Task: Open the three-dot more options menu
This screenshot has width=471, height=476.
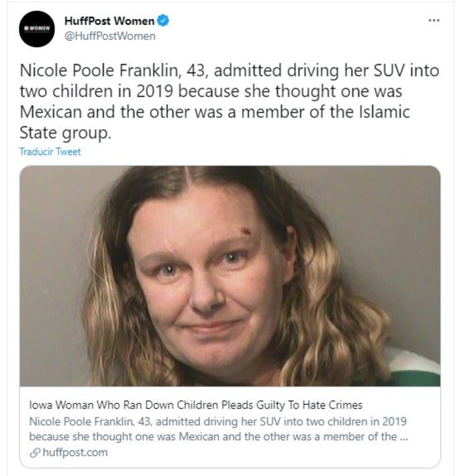Action: (x=434, y=20)
